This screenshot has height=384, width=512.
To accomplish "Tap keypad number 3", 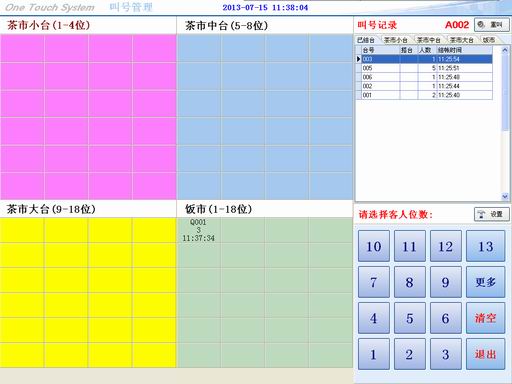I will pos(446,354).
